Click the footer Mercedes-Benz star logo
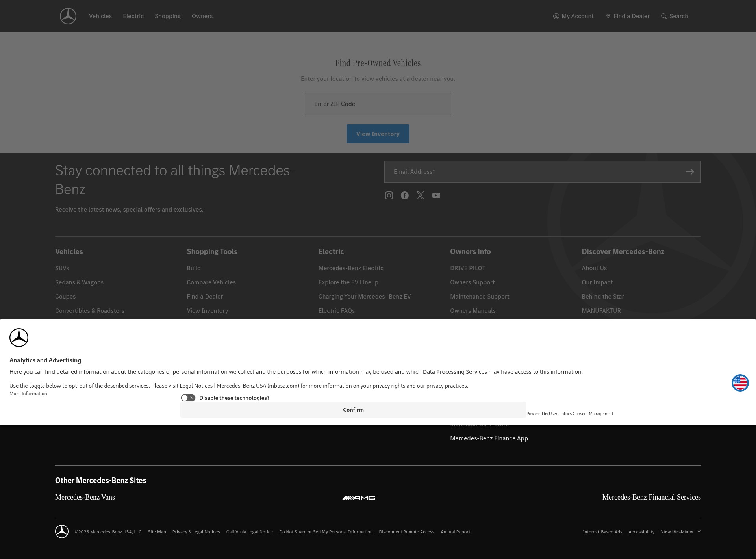 coord(62,532)
